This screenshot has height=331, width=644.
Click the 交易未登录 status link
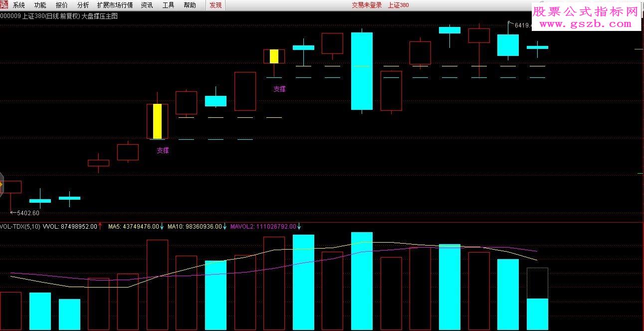pyautogui.click(x=367, y=5)
